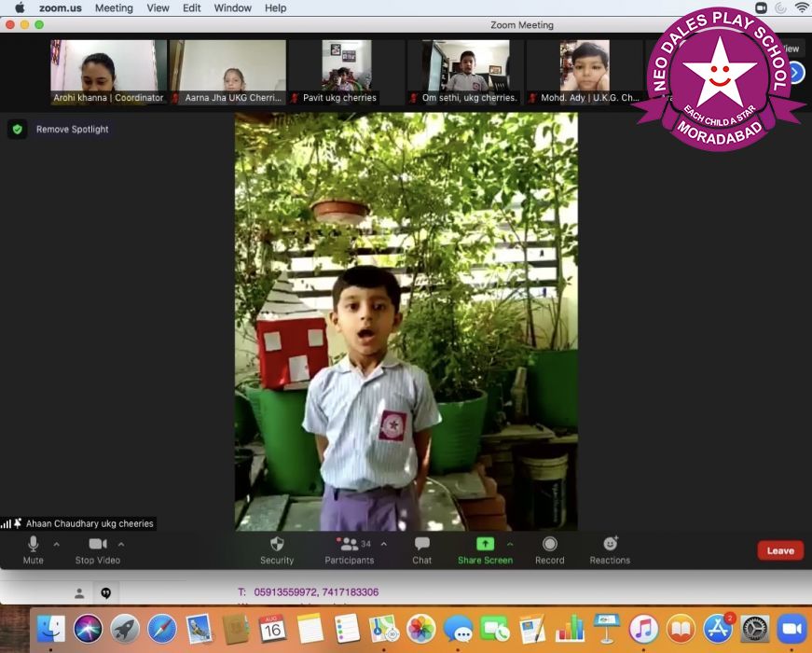
Task: Open the Reactions emoji menu
Action: (x=610, y=549)
